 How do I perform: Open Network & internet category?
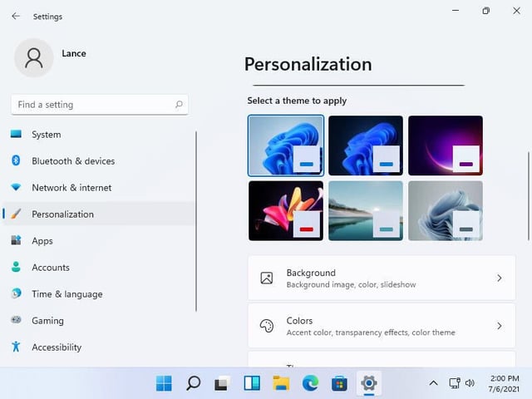pyautogui.click(x=99, y=187)
